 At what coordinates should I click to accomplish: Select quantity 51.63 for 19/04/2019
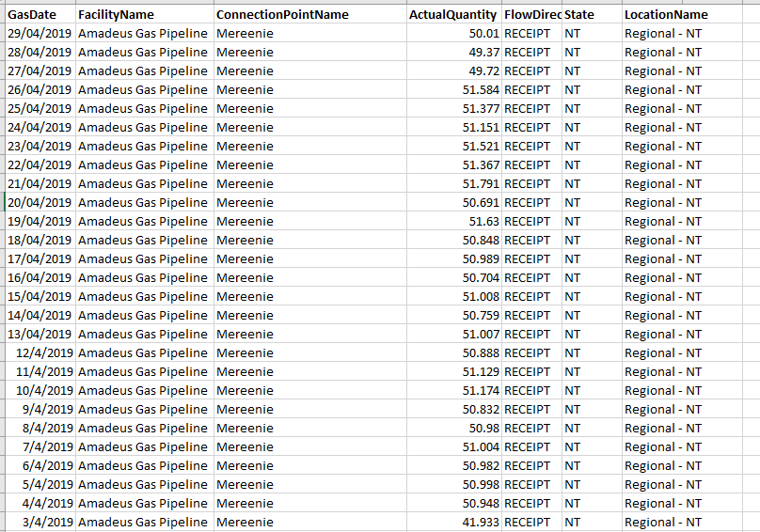pyautogui.click(x=453, y=222)
